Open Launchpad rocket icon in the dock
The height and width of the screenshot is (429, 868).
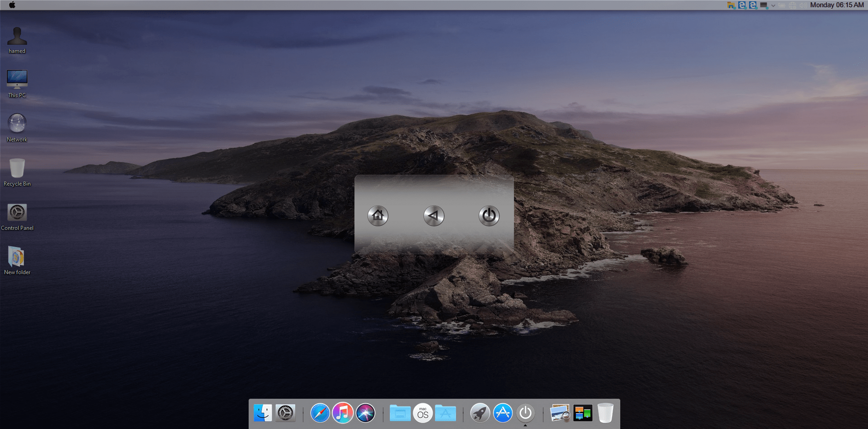[x=480, y=413]
